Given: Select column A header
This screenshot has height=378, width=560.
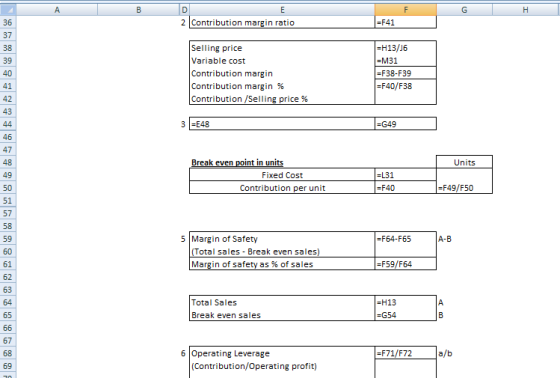Looking at the screenshot, I should pyautogui.click(x=57, y=10).
